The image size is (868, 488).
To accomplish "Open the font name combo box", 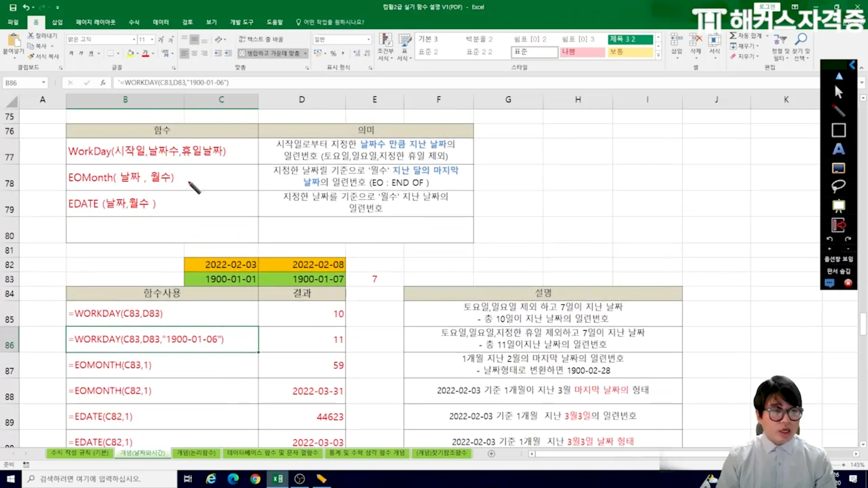I will point(101,40).
